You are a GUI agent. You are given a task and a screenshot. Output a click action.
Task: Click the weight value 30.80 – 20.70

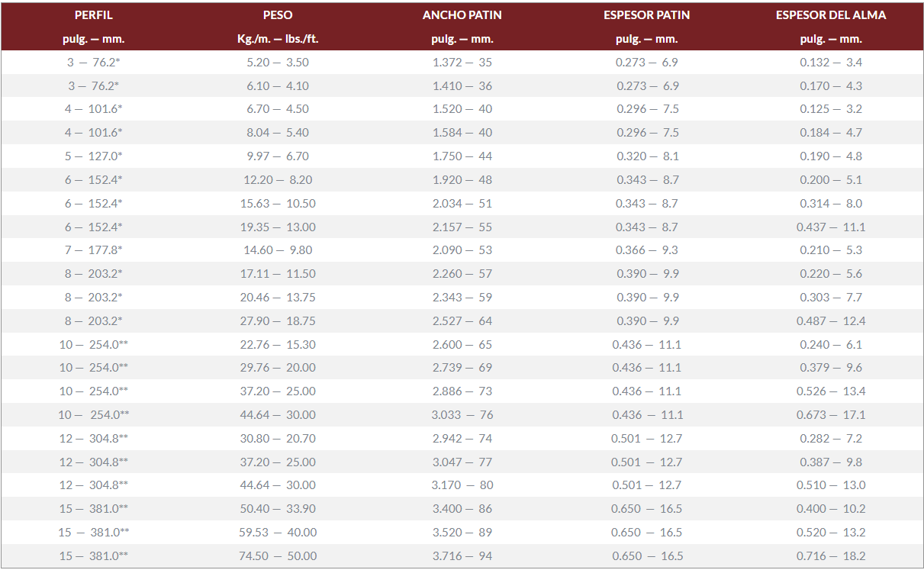coord(278,439)
